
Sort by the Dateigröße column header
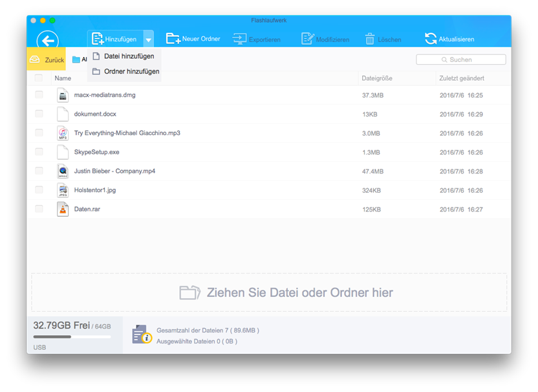pos(377,78)
